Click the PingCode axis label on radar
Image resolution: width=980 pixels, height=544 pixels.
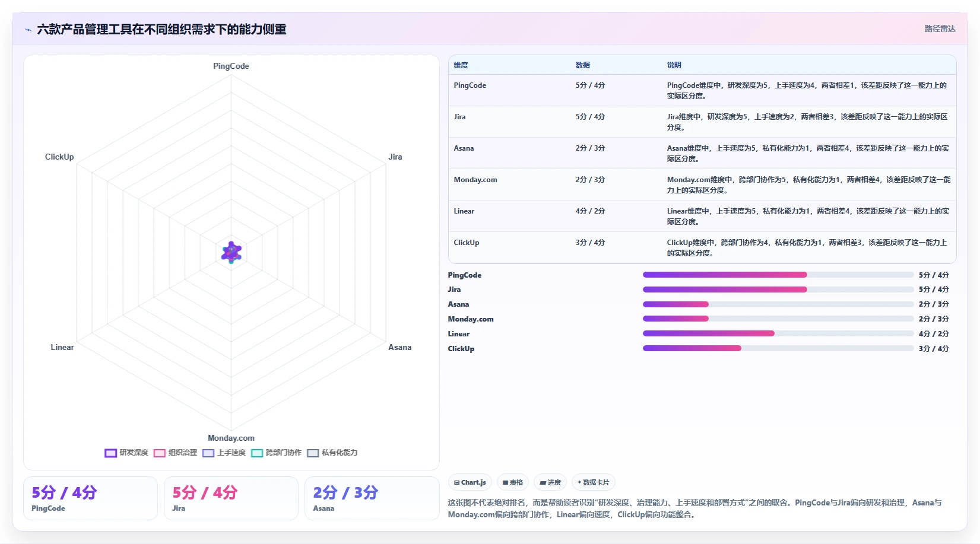tap(231, 66)
